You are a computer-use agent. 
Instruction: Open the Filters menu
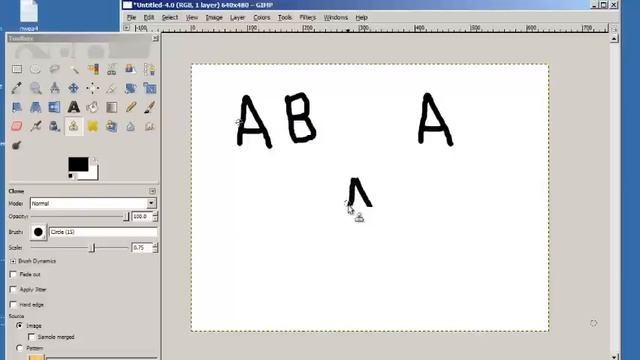[x=308, y=18]
